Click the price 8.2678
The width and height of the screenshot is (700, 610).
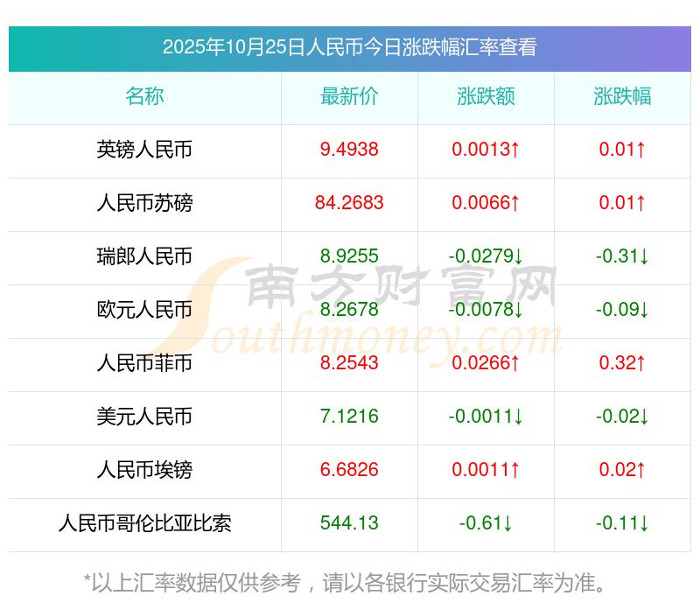point(349,310)
